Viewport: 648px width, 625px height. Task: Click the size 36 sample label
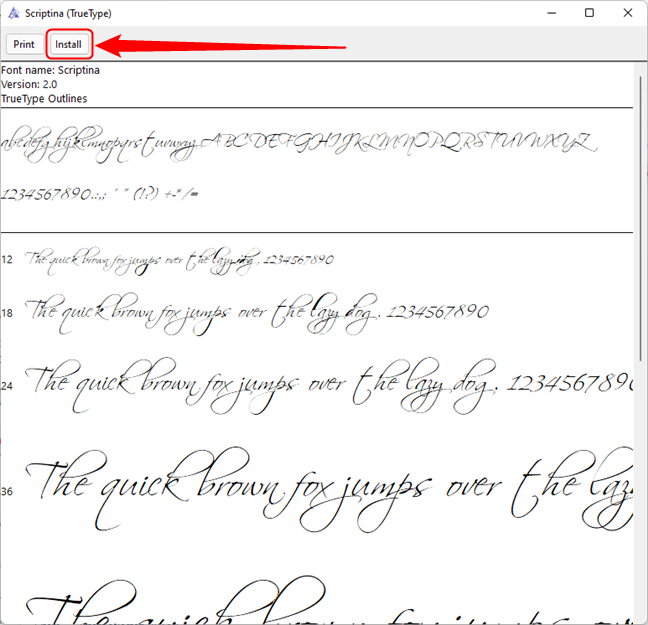pyautogui.click(x=7, y=491)
